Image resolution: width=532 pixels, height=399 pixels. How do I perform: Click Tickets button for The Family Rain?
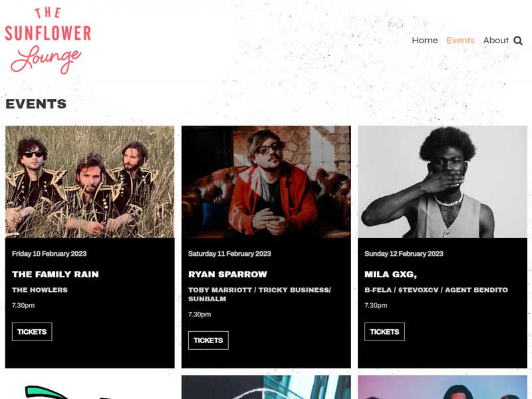pyautogui.click(x=32, y=332)
